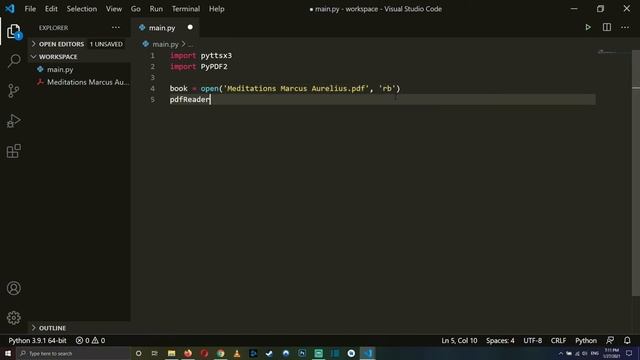Open the Go menu
The width and height of the screenshot is (640, 360).
pyautogui.click(x=136, y=9)
